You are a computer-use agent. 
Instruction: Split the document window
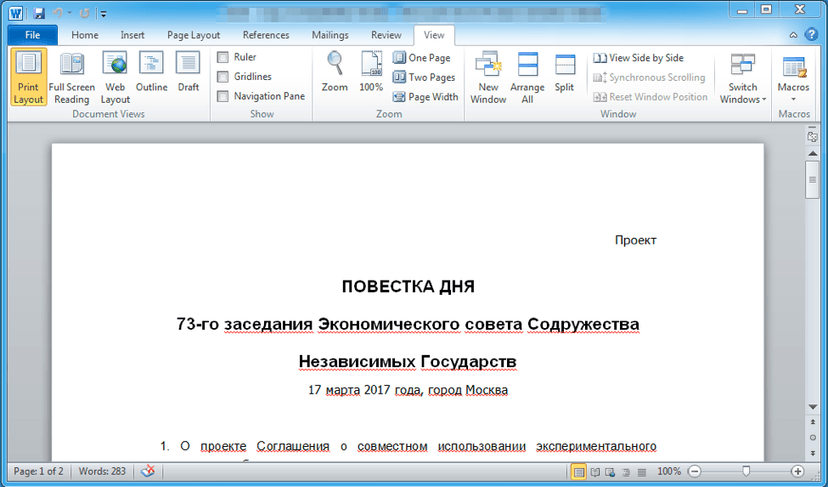coord(564,72)
